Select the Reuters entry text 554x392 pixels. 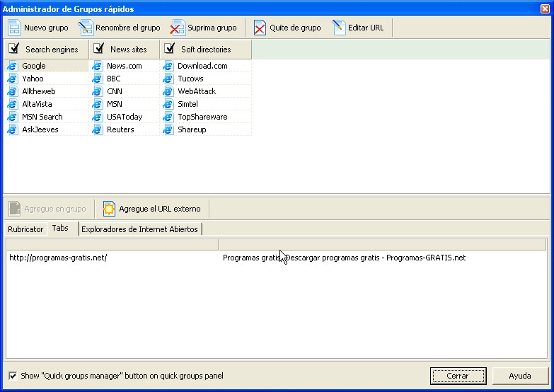[120, 129]
